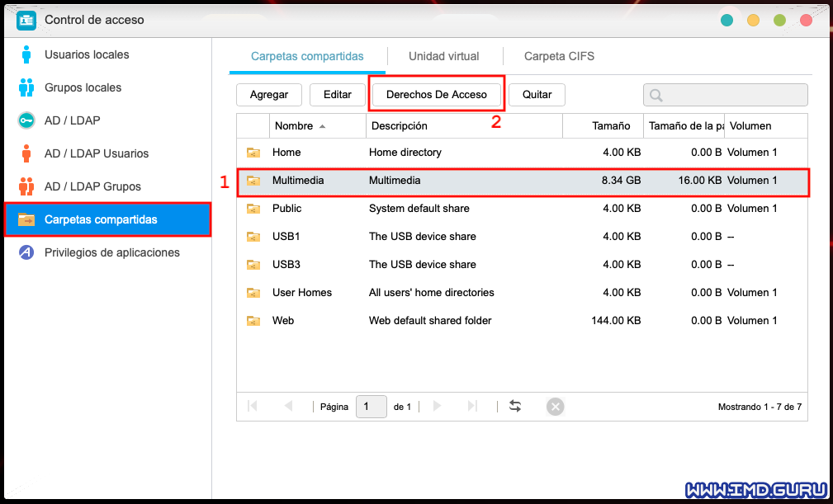Click the Editar button
This screenshot has width=833, height=504.
337,95
